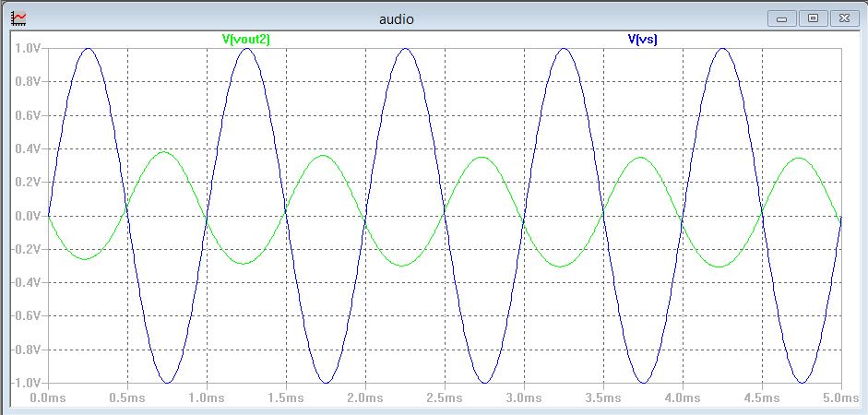
Task: Select the V(vs) trace label
Action: coord(642,40)
